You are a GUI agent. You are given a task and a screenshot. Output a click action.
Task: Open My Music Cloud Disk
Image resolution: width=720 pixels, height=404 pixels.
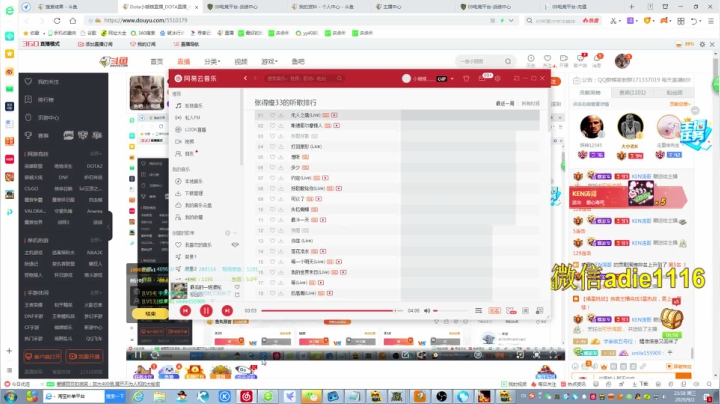pyautogui.click(x=193, y=205)
